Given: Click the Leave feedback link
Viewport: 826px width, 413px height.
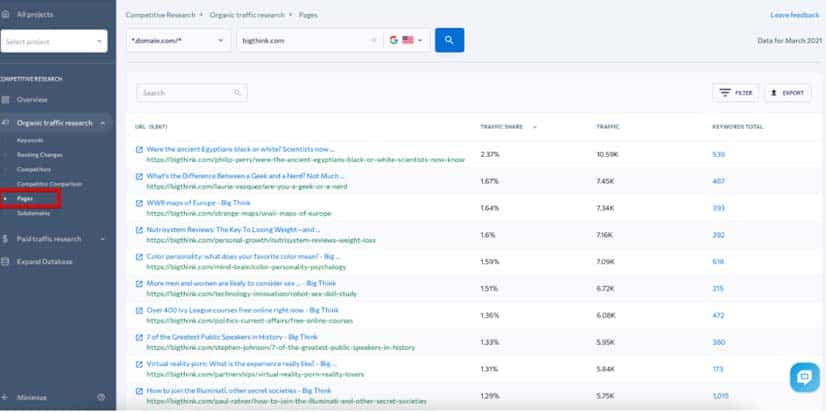Looking at the screenshot, I should (795, 15).
